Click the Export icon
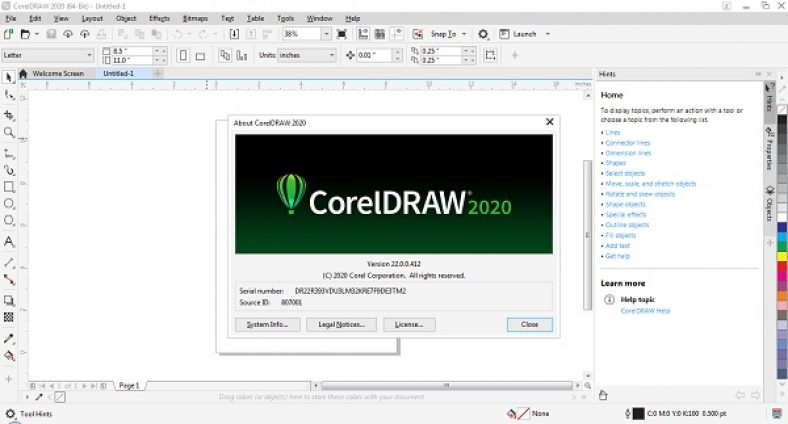The image size is (788, 424). click(x=251, y=34)
